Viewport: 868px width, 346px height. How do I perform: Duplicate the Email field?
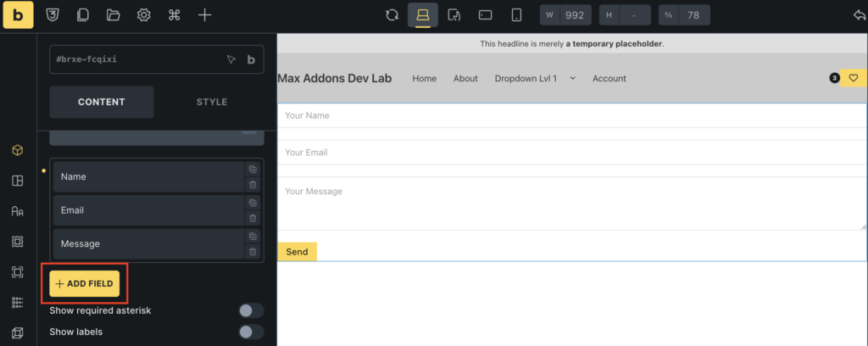[253, 203]
